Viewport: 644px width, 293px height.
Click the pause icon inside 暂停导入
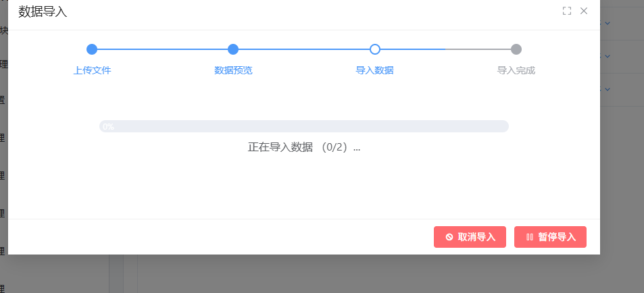point(530,237)
